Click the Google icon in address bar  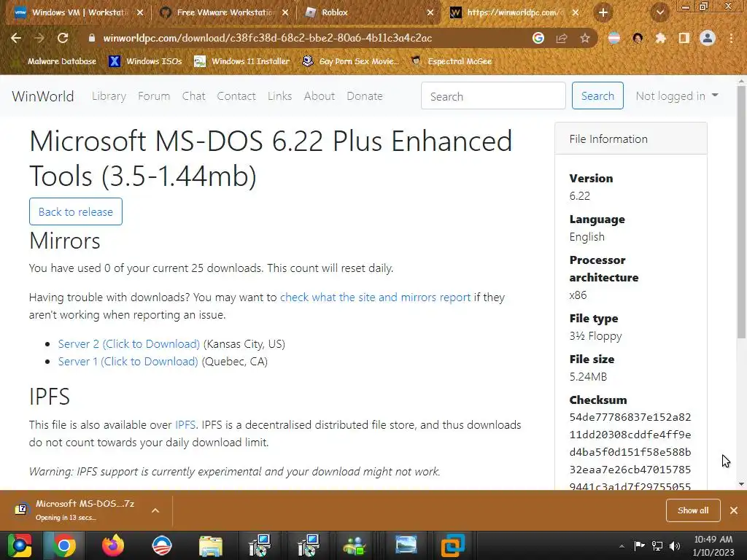538,38
